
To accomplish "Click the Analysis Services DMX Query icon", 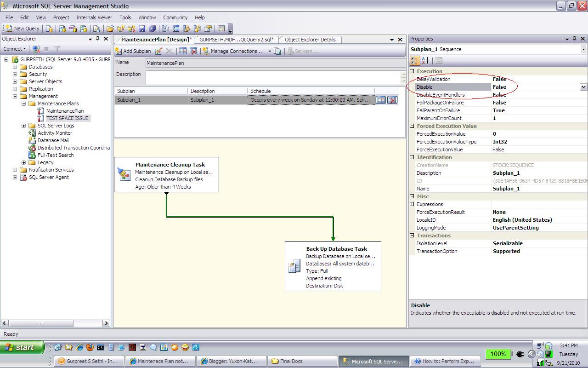I will tap(73, 29).
